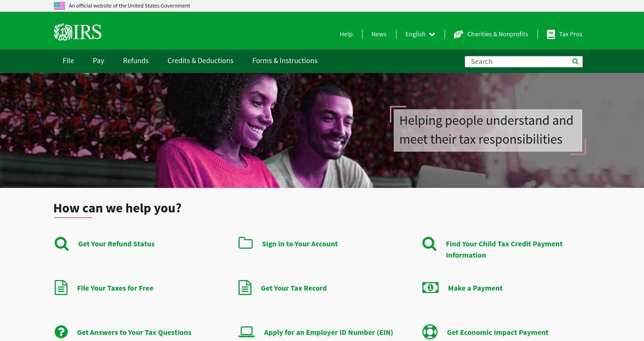Click the question mark icon for Tax Questions
The width and height of the screenshot is (644, 341).
point(61,332)
